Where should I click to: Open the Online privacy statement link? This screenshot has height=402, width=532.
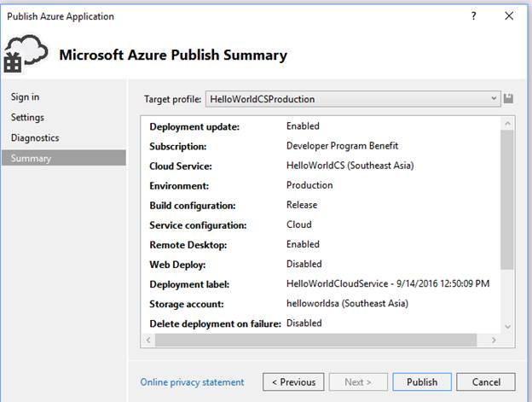[192, 382]
